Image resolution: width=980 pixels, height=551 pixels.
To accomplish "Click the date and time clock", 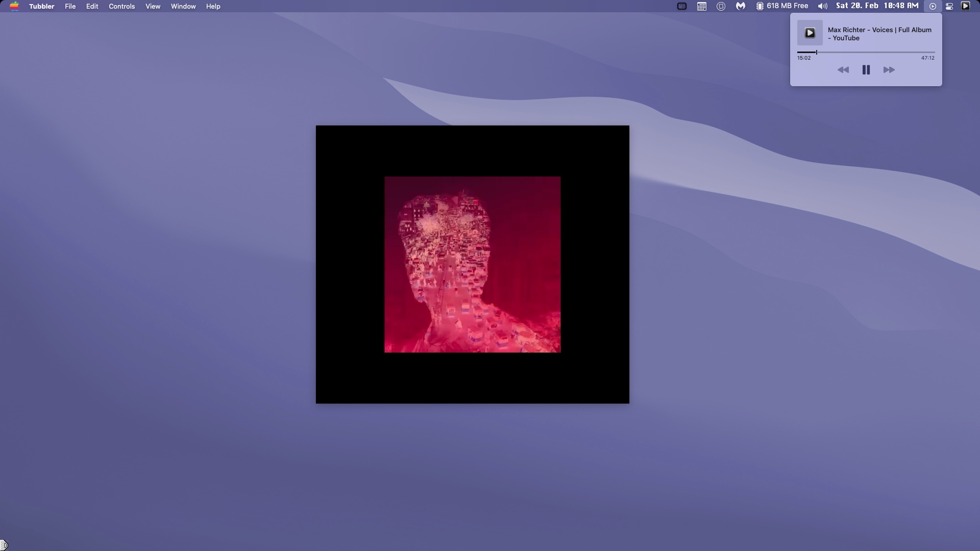I will [877, 6].
